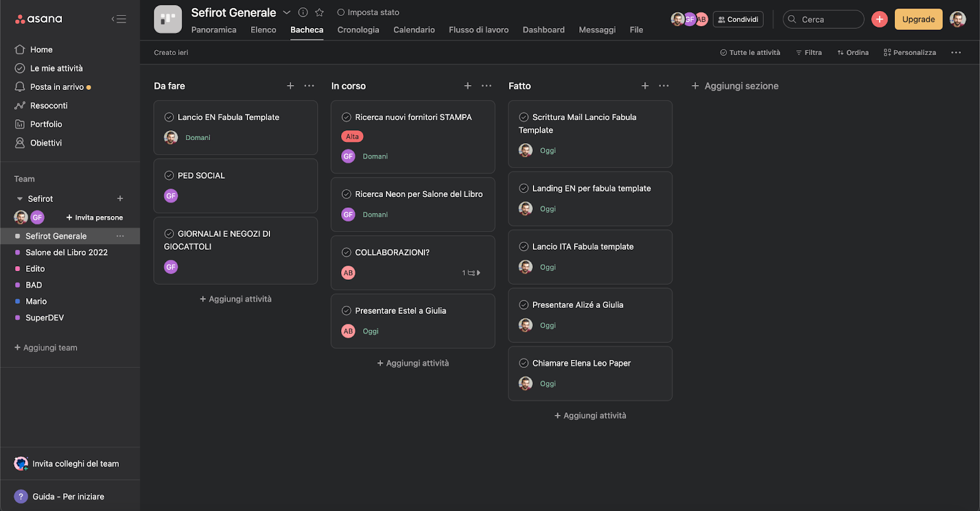Click the Alta priority tag
980x511 pixels.
point(352,136)
